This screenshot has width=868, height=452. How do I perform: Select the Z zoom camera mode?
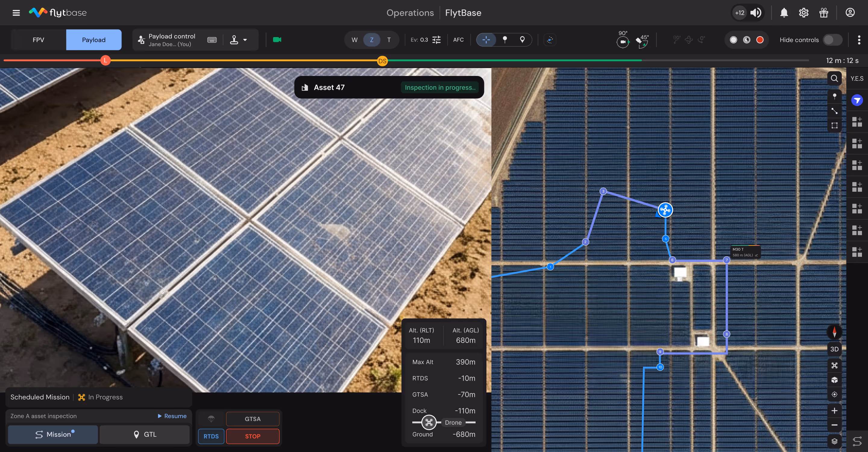click(371, 40)
